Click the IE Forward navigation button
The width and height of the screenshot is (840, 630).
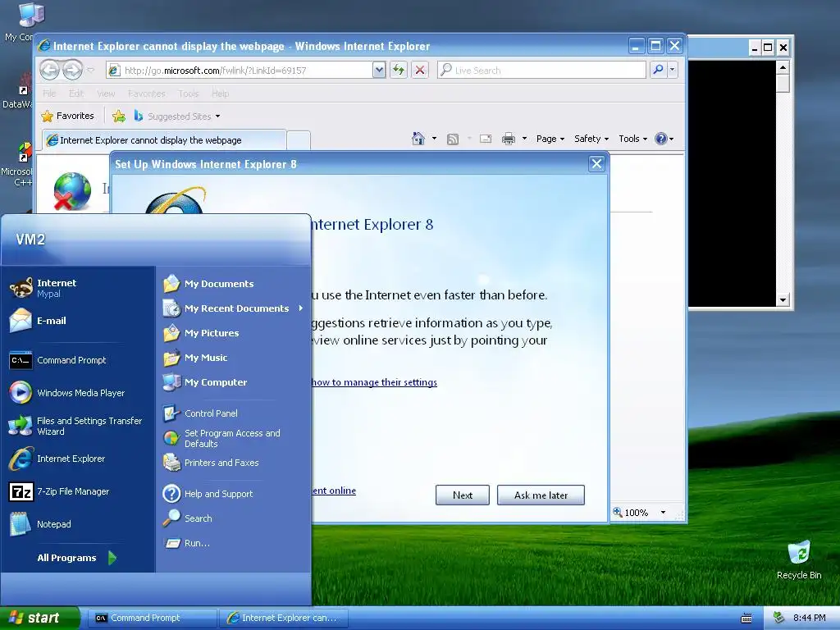[x=72, y=70]
